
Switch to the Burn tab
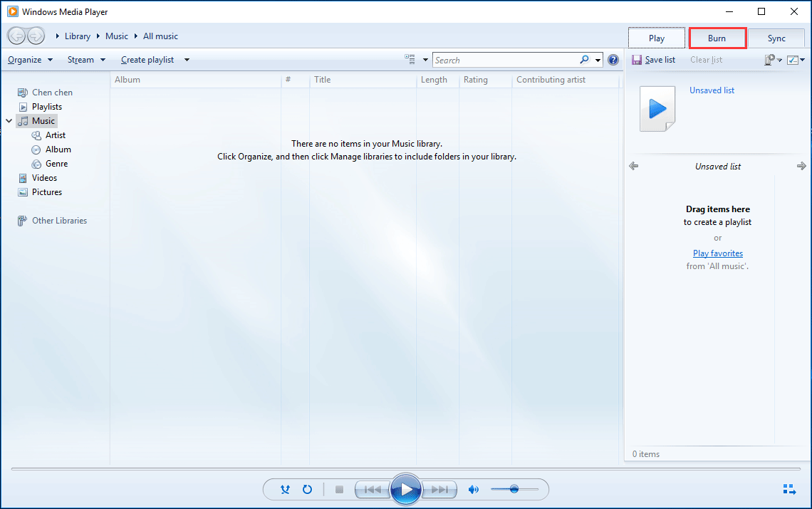(717, 37)
